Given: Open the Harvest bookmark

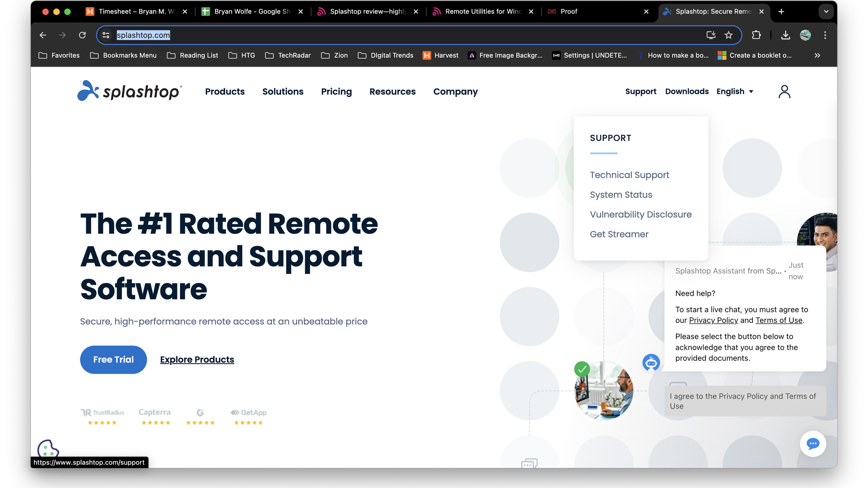Looking at the screenshot, I should click(440, 55).
